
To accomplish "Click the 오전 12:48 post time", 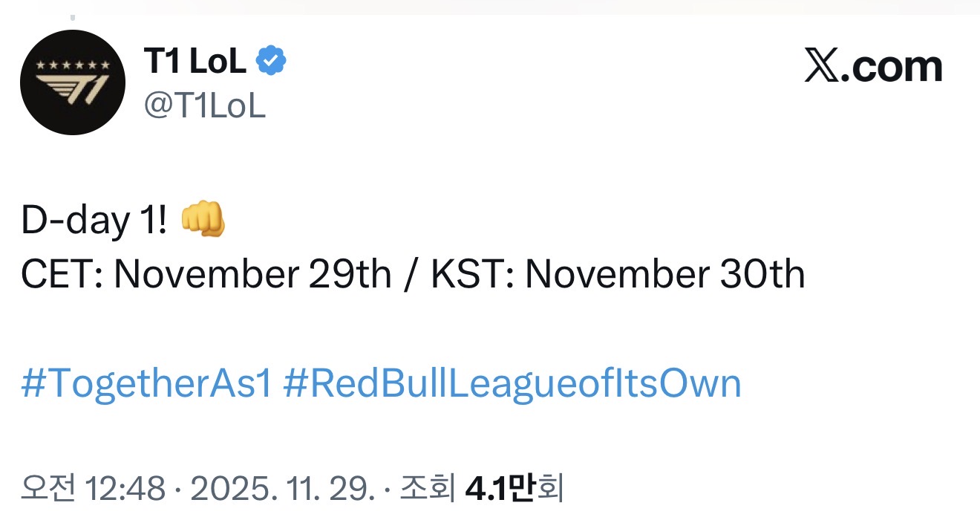I will pyautogui.click(x=93, y=489).
